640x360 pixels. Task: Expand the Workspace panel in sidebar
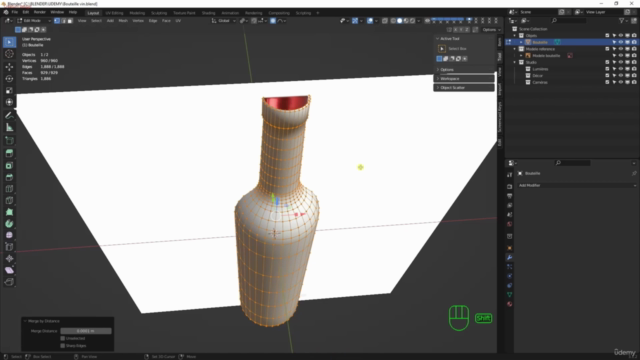464,78
